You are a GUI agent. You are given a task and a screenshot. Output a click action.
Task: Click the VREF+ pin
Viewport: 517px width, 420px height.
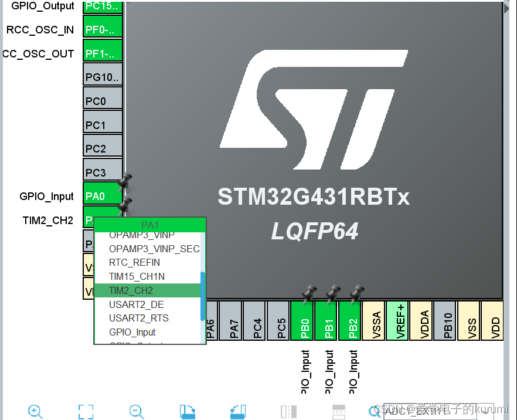coord(397,320)
